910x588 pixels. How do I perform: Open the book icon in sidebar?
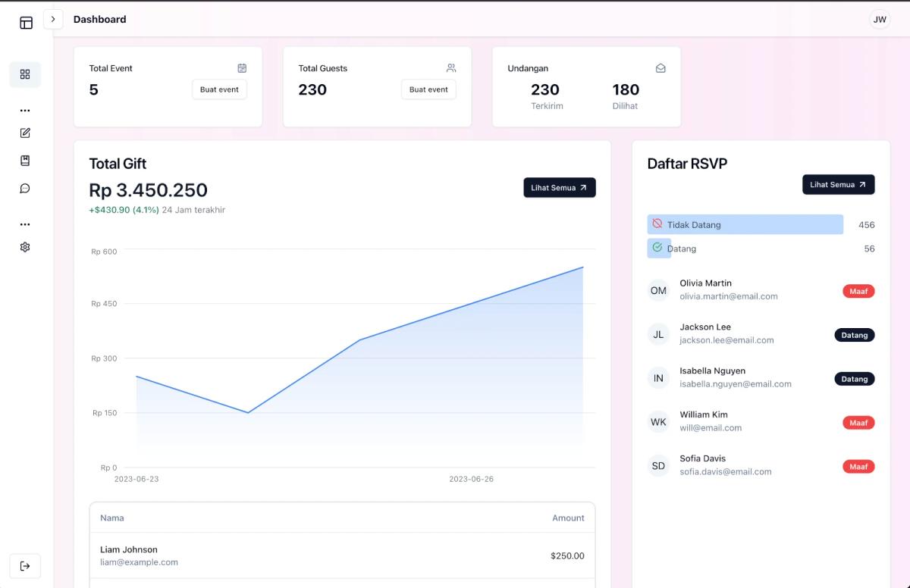point(25,161)
